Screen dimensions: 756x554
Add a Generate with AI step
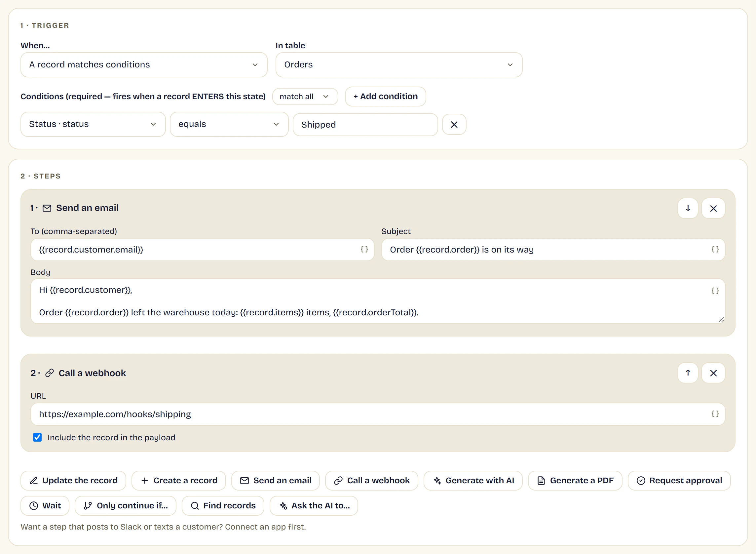pos(473,480)
